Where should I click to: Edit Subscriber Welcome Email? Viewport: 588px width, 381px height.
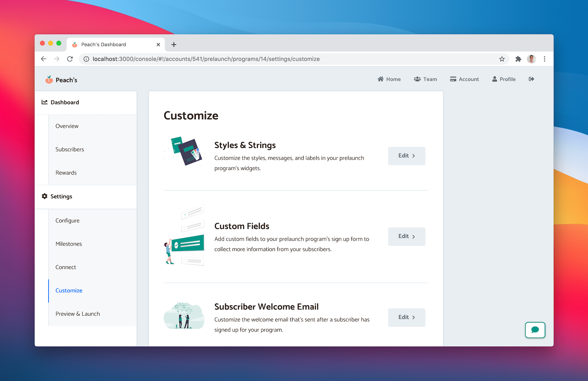(x=406, y=317)
